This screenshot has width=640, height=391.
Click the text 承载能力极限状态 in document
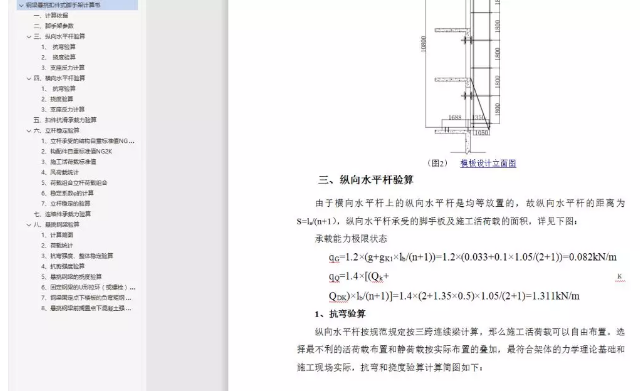pyautogui.click(x=351, y=239)
